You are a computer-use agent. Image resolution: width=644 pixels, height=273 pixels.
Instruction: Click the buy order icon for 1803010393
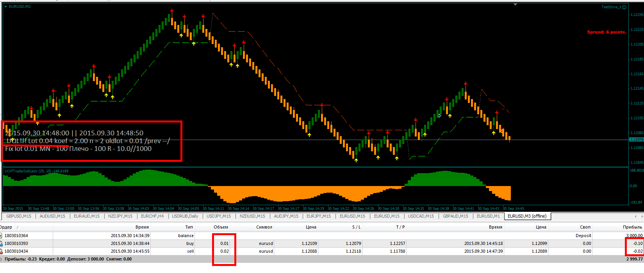pos(1,243)
